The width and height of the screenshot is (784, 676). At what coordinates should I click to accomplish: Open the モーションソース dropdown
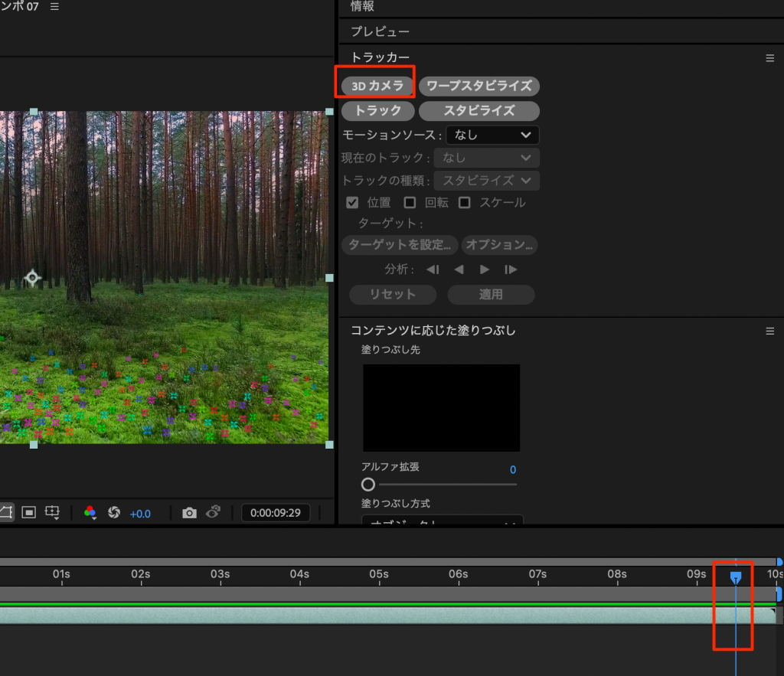point(492,136)
